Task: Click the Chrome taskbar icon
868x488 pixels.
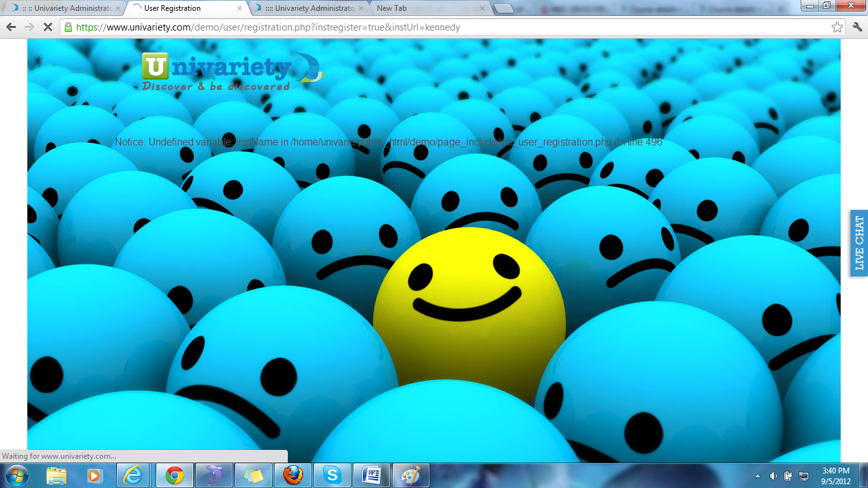Action: coord(174,475)
